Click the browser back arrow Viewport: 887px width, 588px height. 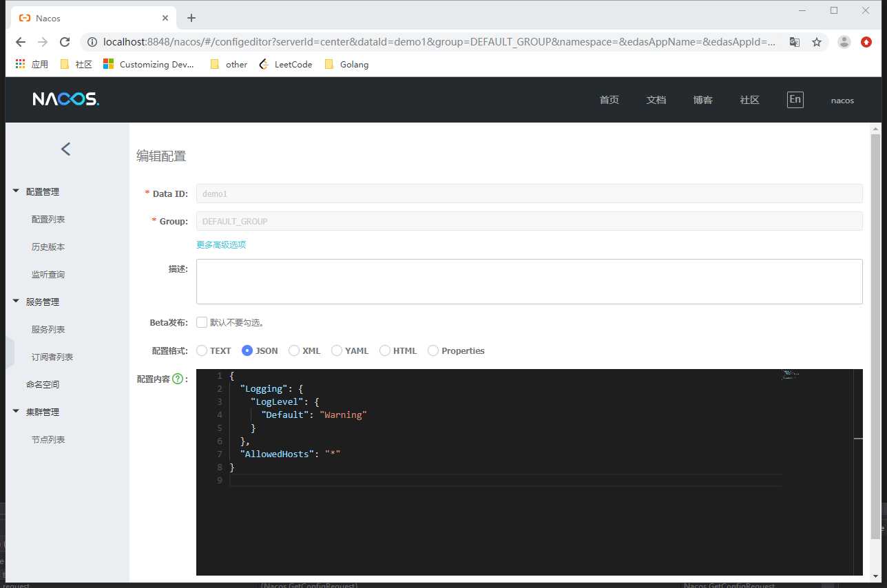click(21, 42)
